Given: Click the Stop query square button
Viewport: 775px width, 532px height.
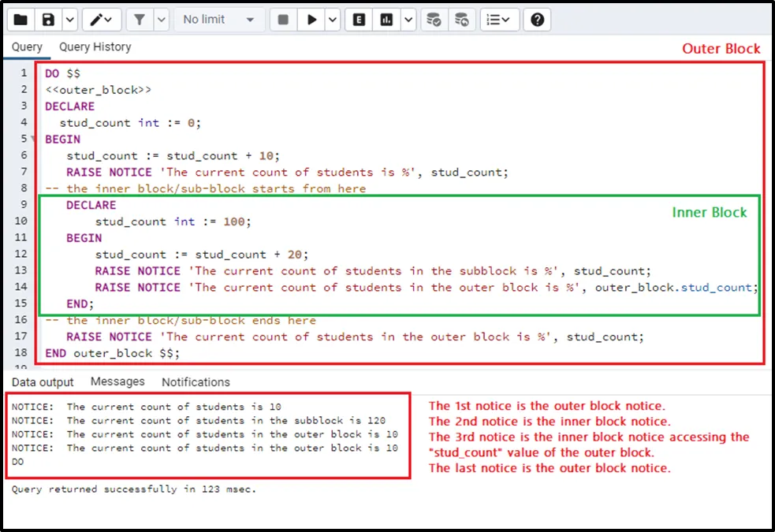Looking at the screenshot, I should click(284, 20).
